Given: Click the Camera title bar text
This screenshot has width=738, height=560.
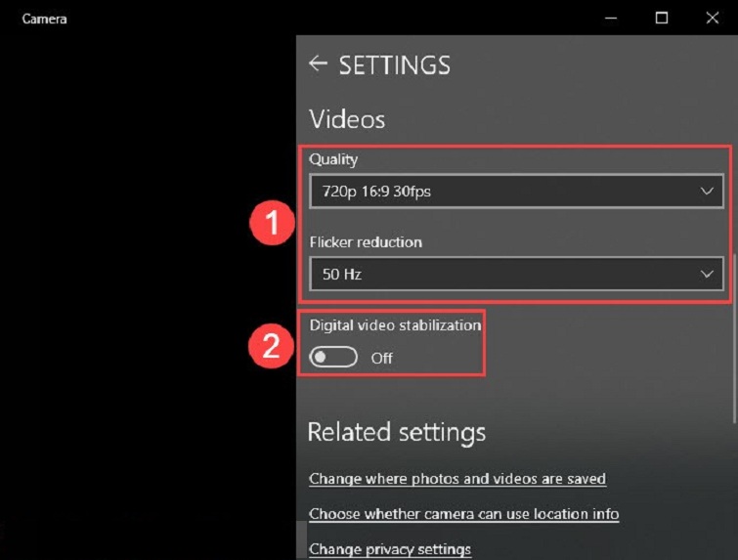Looking at the screenshot, I should point(44,18).
